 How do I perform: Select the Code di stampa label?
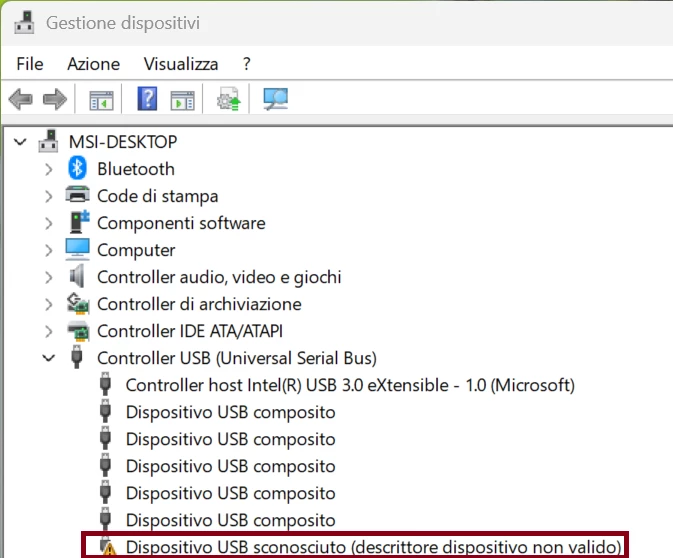pos(158,196)
